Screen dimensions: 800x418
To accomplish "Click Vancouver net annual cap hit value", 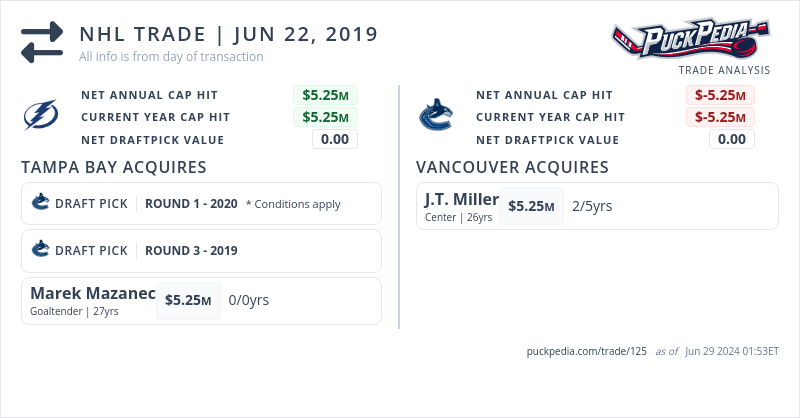I will (x=720, y=95).
